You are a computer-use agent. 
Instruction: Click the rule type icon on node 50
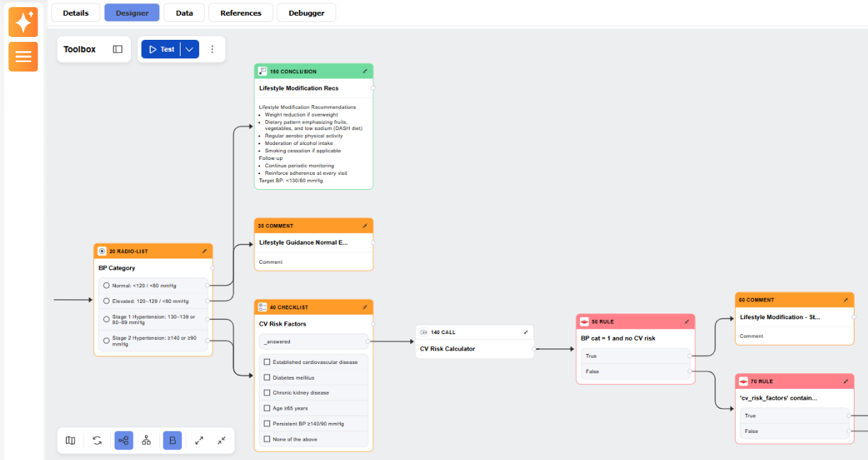pos(584,321)
